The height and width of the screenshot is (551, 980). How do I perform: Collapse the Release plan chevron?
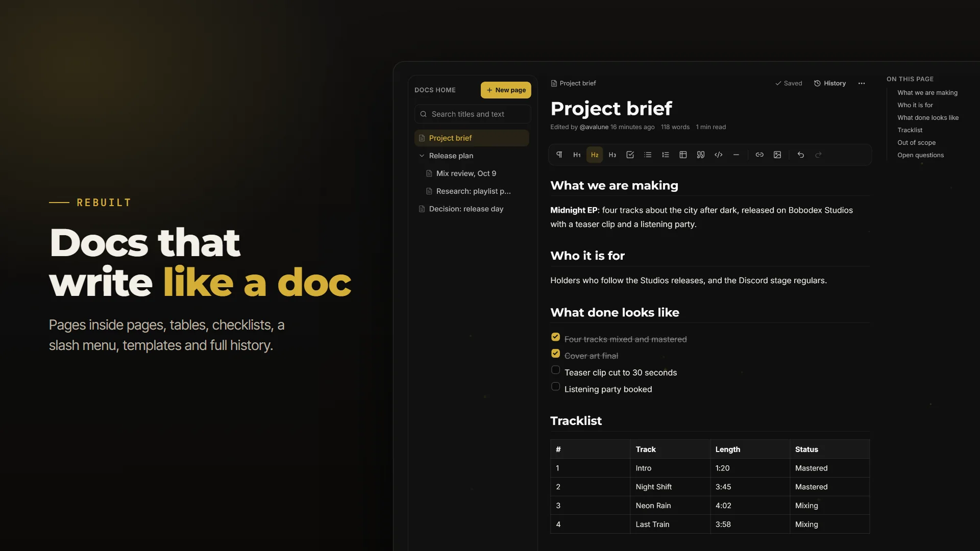[422, 156]
